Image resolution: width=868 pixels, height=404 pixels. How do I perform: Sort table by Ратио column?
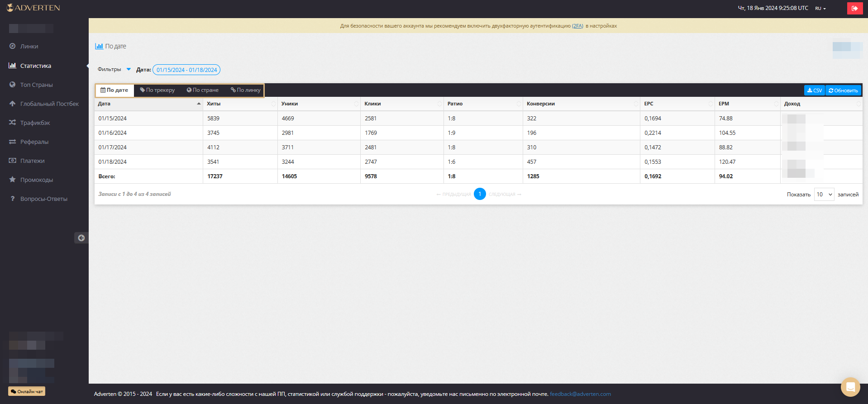pos(483,104)
